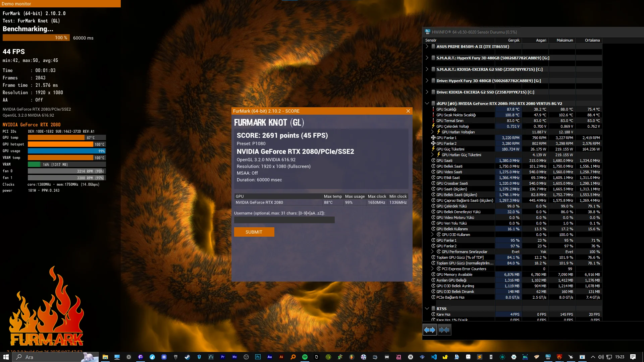Open the Windows Start menu
Viewport: 644px width, 362px height.
tap(6, 357)
